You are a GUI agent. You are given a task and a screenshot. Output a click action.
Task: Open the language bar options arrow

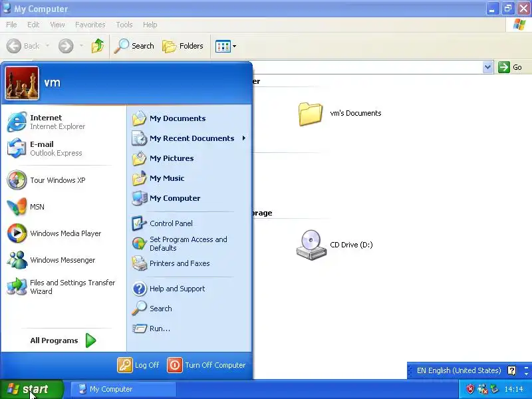pyautogui.click(x=526, y=373)
